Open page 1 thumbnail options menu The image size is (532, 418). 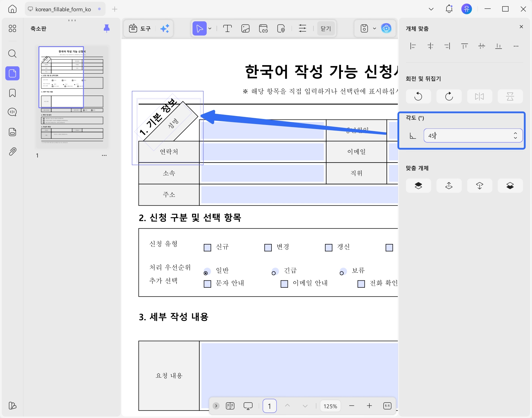point(104,155)
